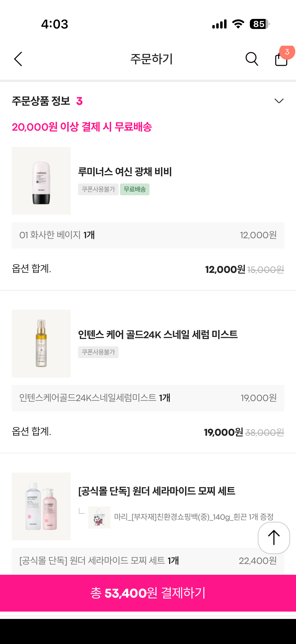Tap the green 무료배송 tag
Image resolution: width=296 pixels, height=644 pixels.
(135, 189)
